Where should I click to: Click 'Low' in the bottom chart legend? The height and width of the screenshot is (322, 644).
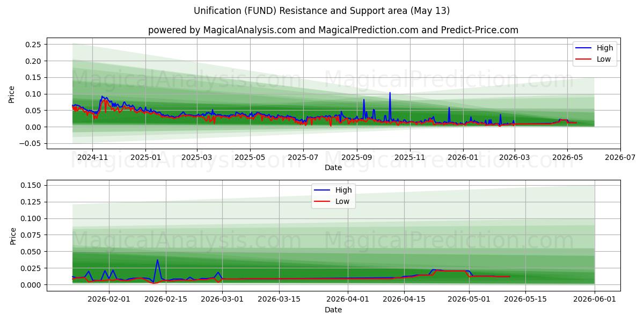(x=342, y=201)
